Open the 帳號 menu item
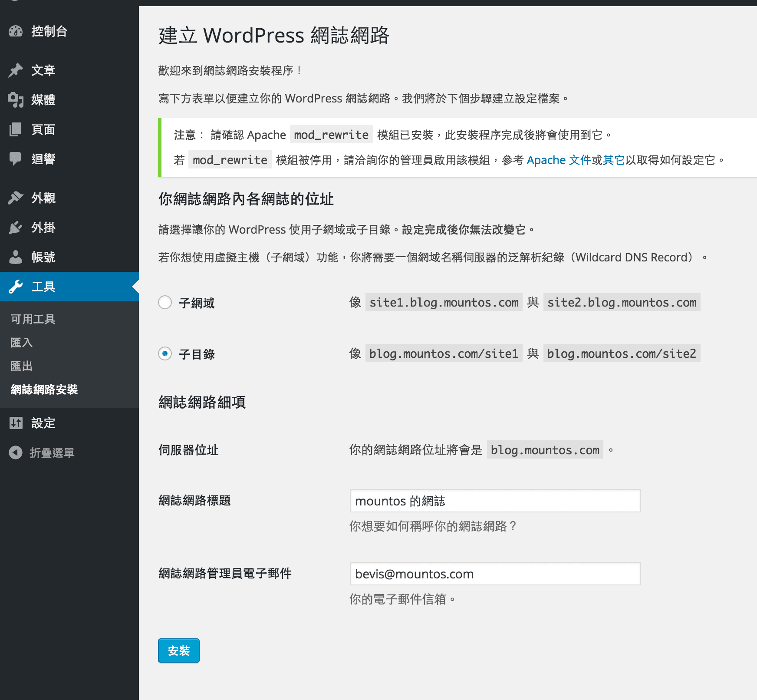The width and height of the screenshot is (757, 700). [69, 257]
